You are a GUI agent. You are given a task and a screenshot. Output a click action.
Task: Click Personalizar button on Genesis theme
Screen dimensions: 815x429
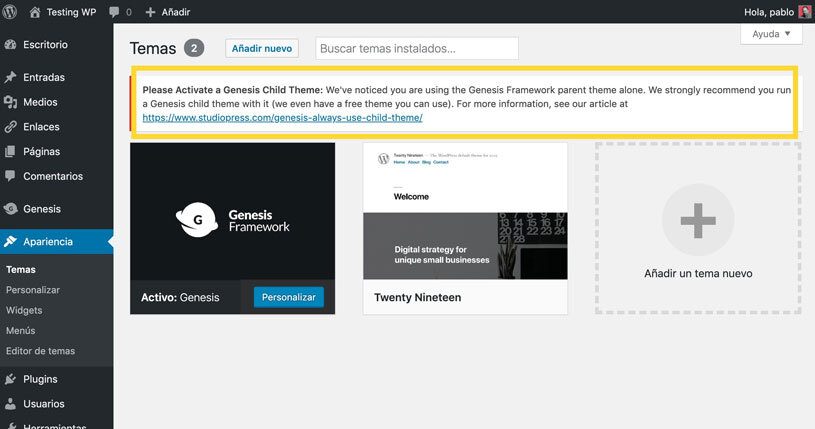pyautogui.click(x=288, y=297)
